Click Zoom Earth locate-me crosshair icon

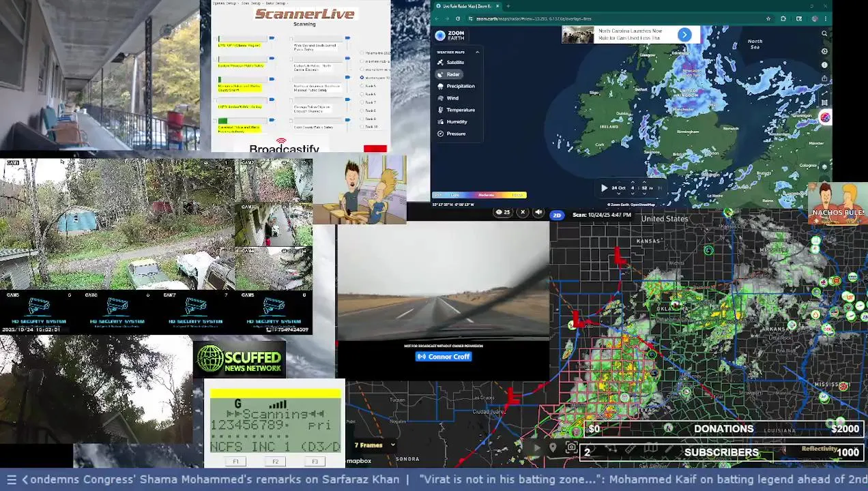coord(824,51)
